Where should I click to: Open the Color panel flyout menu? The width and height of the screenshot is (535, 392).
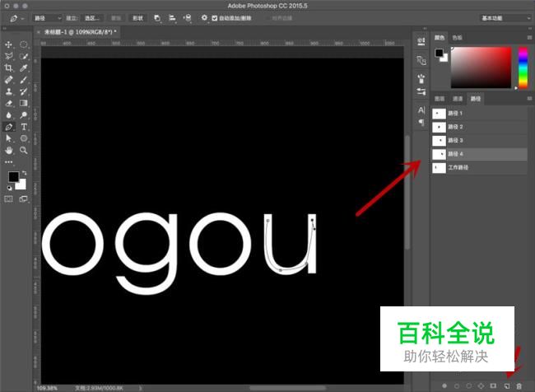coord(529,37)
